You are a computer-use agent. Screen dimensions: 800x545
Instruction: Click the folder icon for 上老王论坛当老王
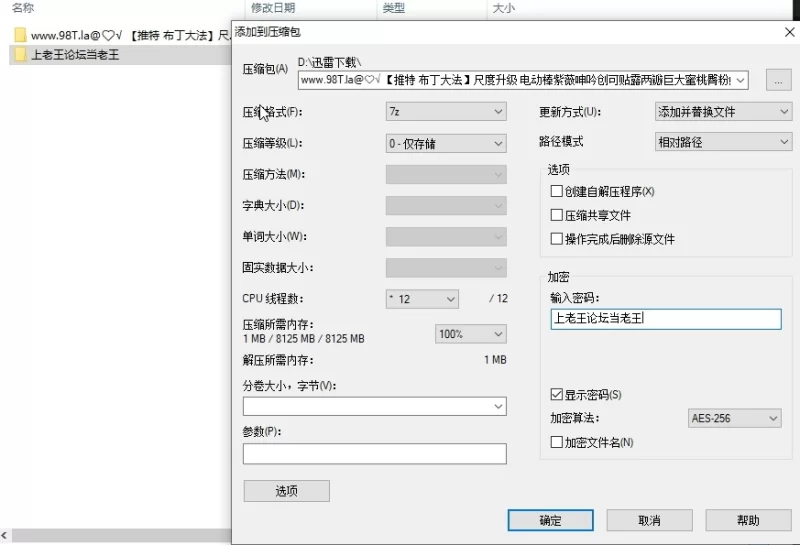[20, 55]
